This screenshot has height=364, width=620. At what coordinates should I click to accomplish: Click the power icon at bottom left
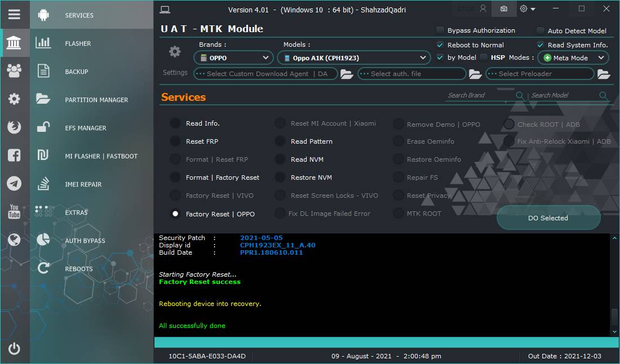pos(14,348)
